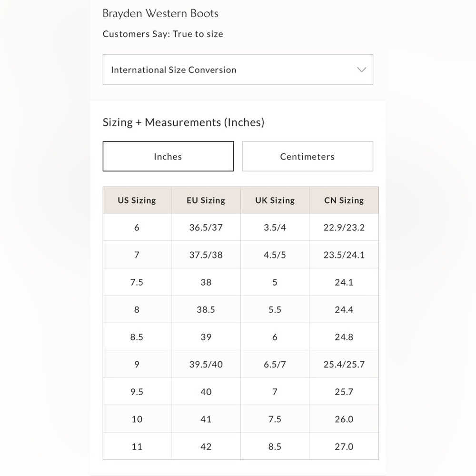Viewport: 476px width, 476px height.
Task: Click the UK size 6.5/7 cell
Action: pos(275,364)
